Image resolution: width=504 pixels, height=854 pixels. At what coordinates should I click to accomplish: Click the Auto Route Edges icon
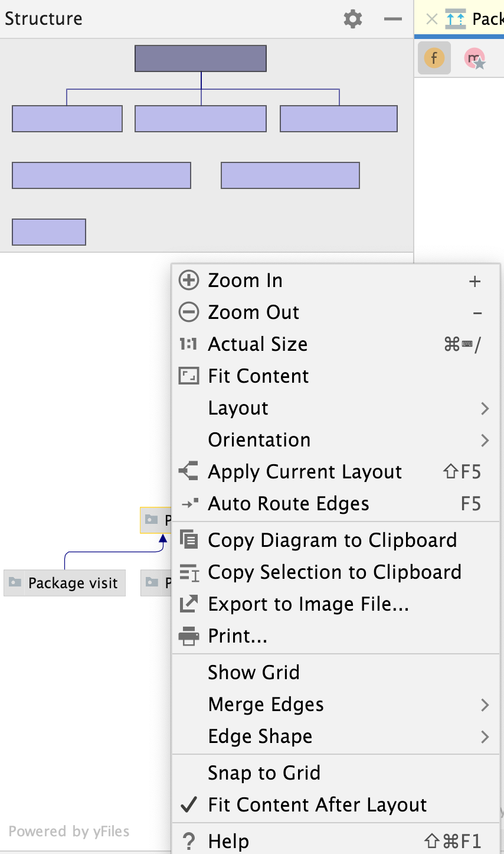pos(189,504)
